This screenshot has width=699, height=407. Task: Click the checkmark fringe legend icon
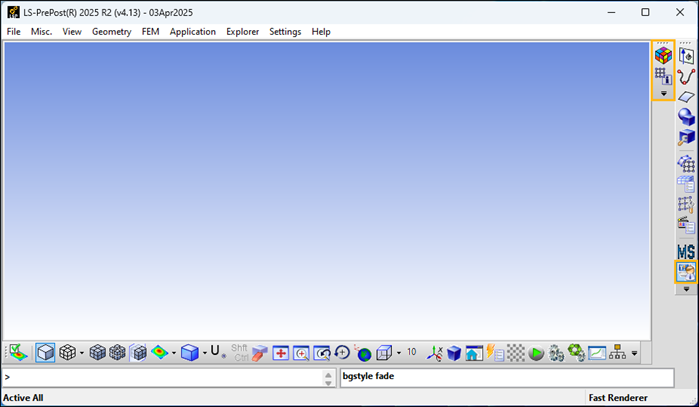[18, 353]
